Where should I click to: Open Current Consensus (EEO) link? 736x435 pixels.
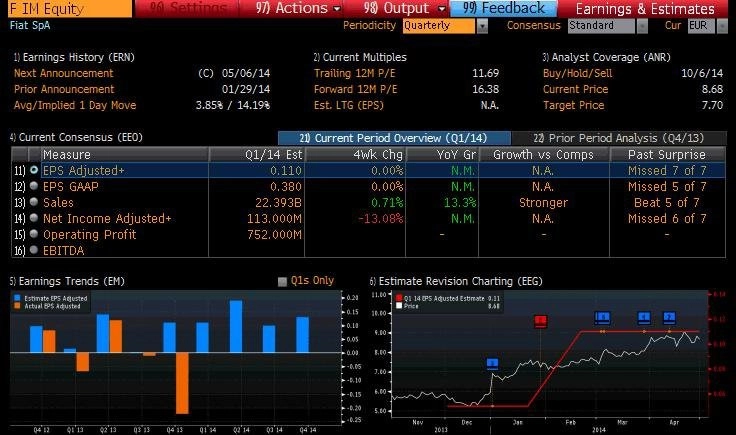point(76,137)
